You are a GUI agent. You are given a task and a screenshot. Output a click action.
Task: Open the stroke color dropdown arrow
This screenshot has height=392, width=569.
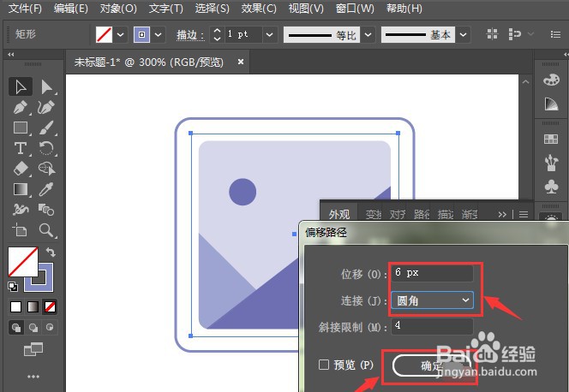(x=159, y=35)
